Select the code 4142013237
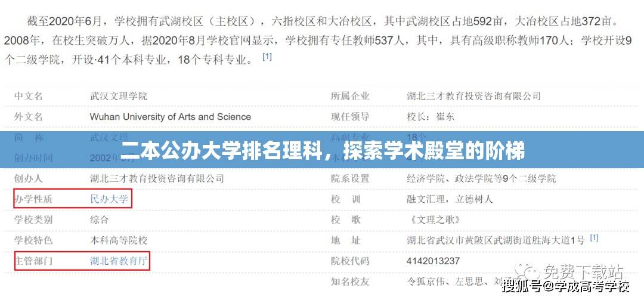The image size is (644, 300). [x=434, y=261]
